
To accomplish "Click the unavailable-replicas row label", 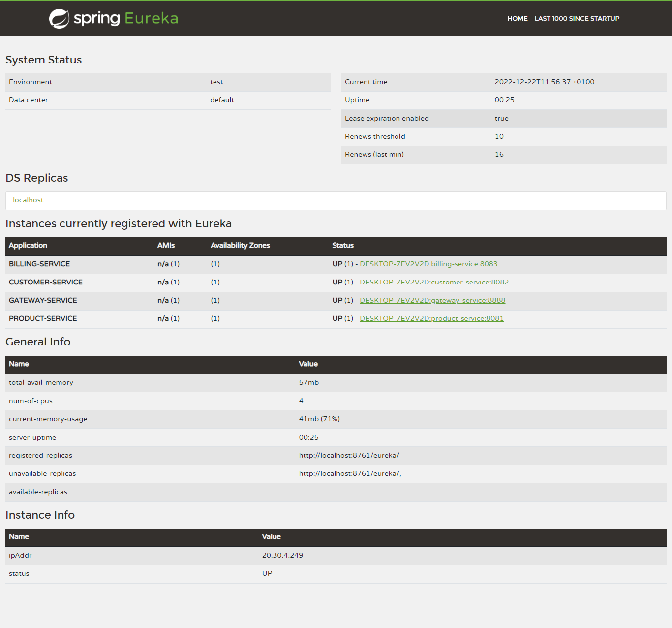I will tap(42, 474).
